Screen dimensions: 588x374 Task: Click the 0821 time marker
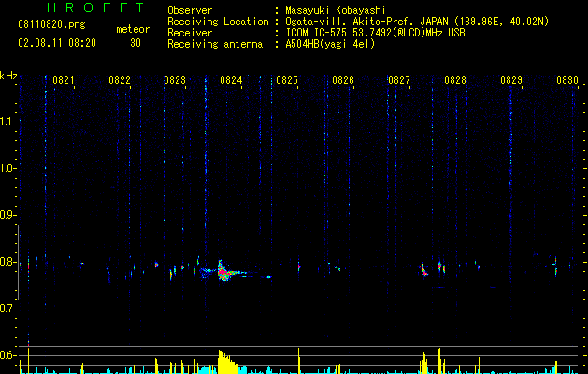coord(63,80)
